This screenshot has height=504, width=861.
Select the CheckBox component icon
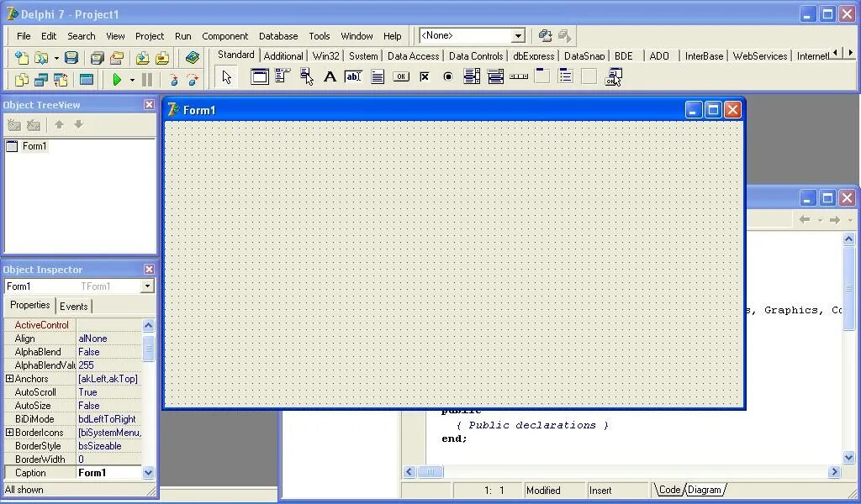click(425, 76)
